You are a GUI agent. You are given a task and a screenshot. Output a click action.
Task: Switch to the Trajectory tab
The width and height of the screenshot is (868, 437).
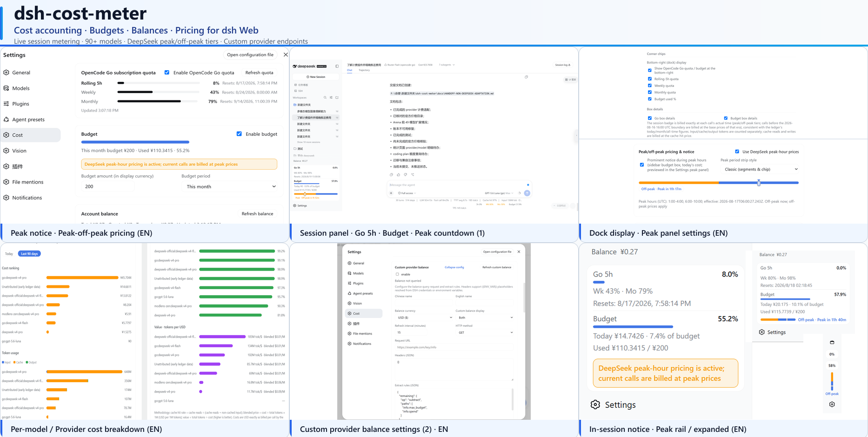point(364,70)
